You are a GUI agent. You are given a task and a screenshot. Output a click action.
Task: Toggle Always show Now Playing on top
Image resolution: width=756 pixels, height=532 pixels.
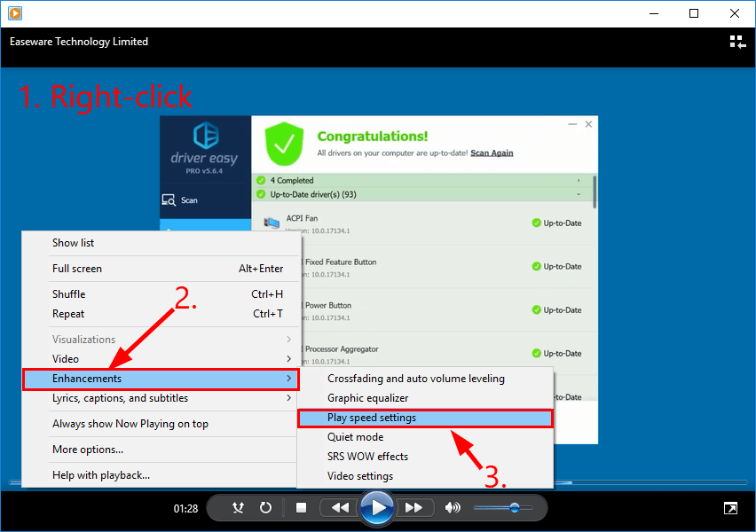(x=161, y=424)
